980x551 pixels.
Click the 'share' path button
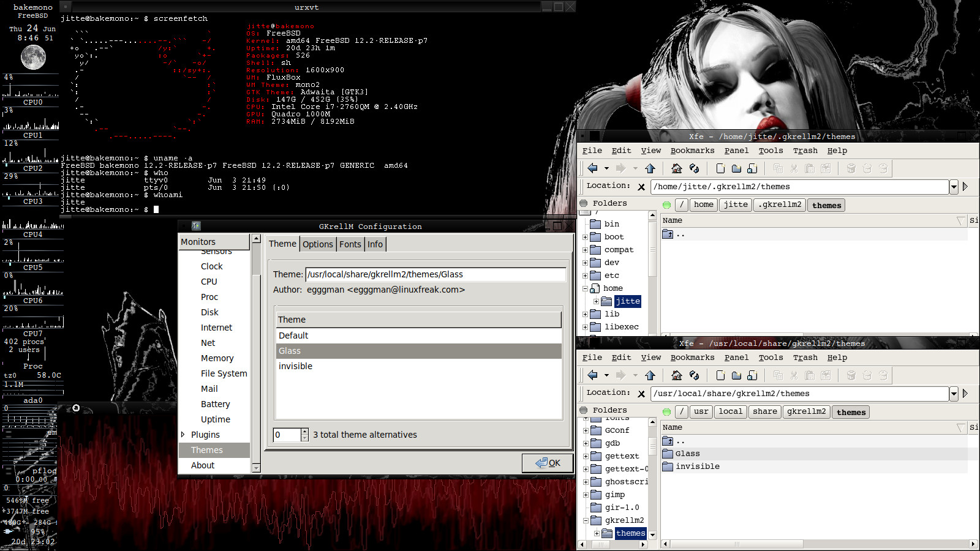click(x=765, y=412)
